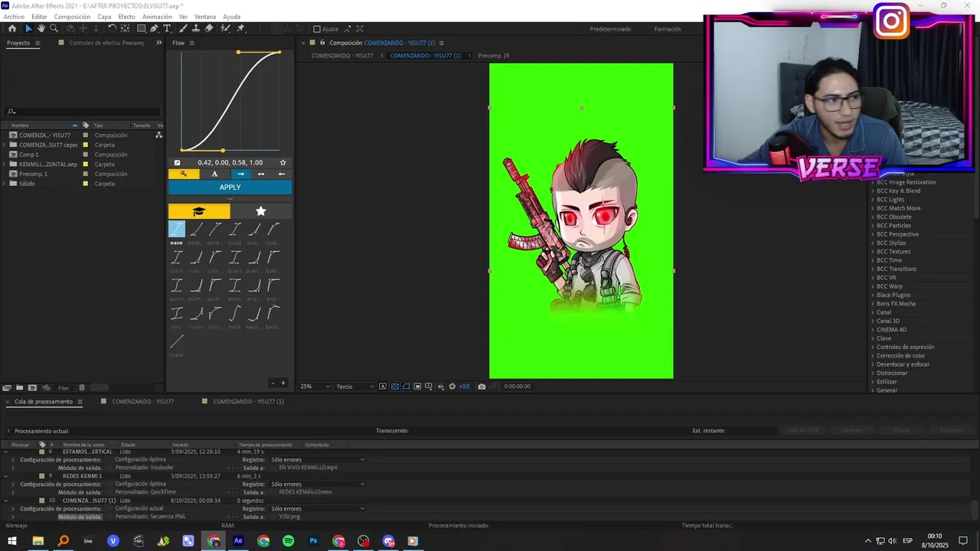Toggle the Ajuste snapping checkbox
Viewport: 980px width, 551px height.
[x=317, y=29]
